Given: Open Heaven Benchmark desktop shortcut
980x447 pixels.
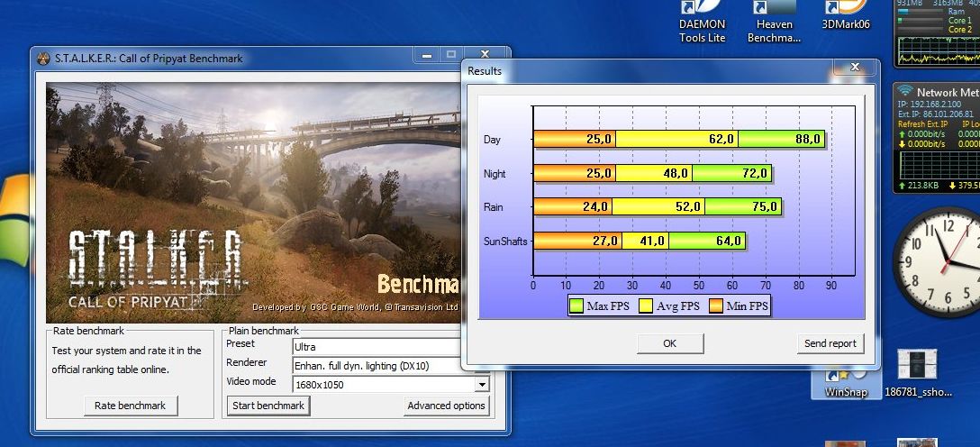Looking at the screenshot, I should tap(775, 22).
